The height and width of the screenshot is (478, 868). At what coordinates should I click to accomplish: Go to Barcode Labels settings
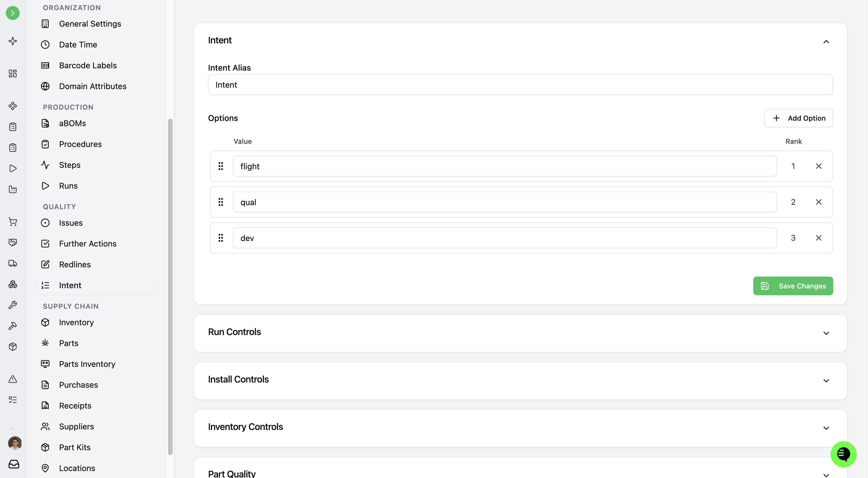click(87, 65)
